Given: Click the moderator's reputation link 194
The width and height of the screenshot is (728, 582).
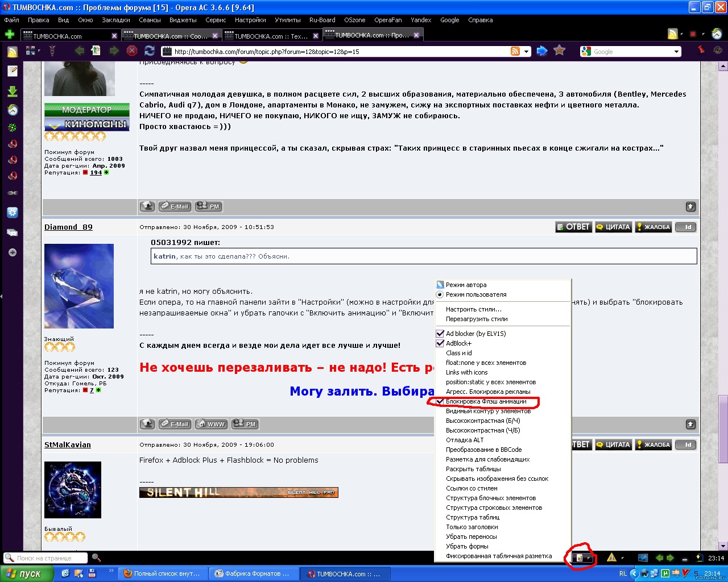Looking at the screenshot, I should 96,173.
